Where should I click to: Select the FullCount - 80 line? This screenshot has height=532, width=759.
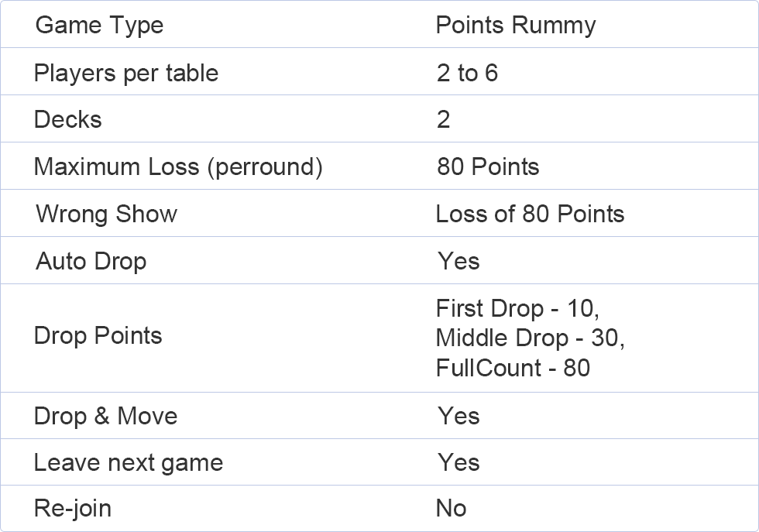coord(513,368)
